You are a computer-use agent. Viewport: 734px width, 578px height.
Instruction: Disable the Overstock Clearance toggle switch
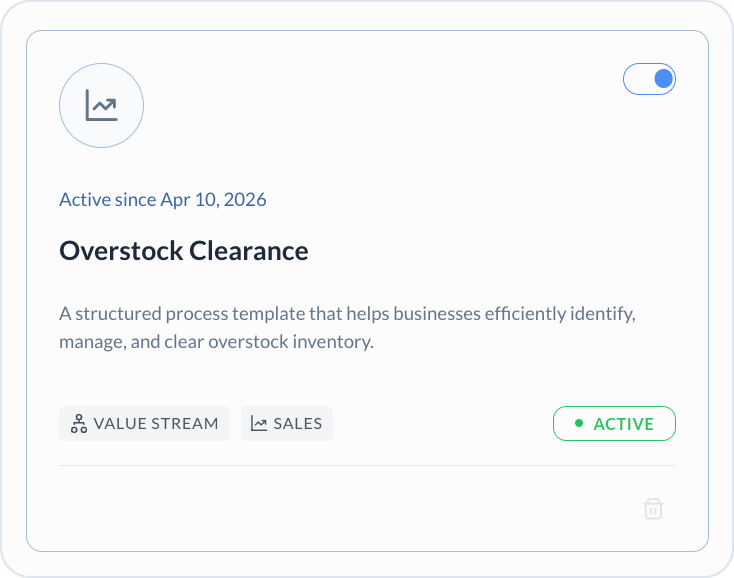(649, 79)
